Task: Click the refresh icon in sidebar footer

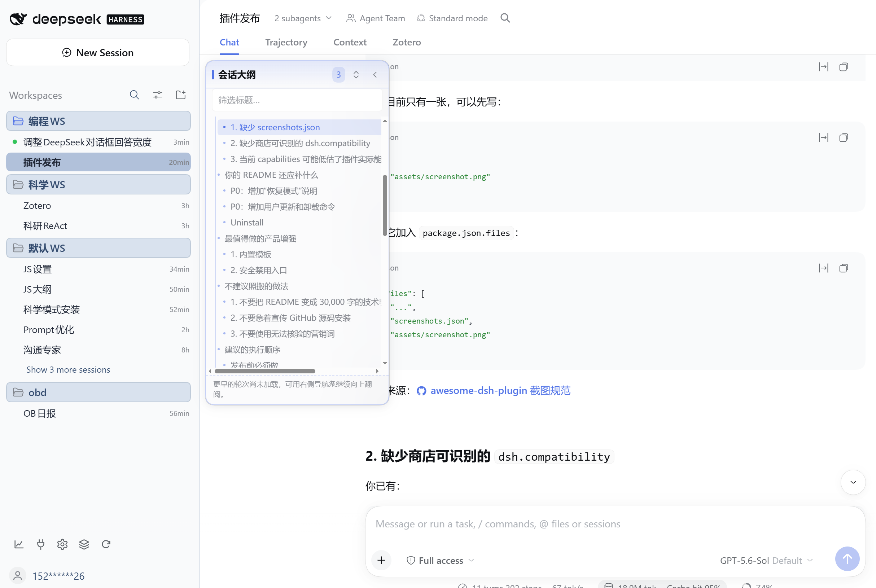Action: [106, 544]
